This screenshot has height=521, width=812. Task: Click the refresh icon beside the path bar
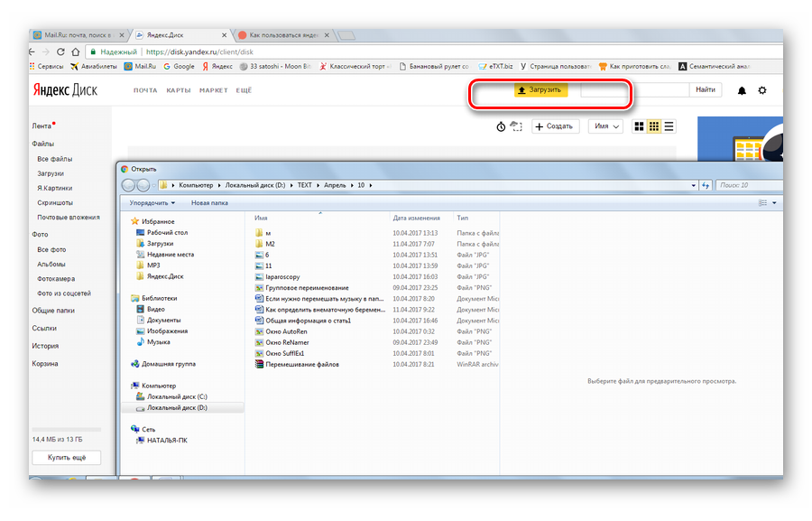click(x=706, y=185)
